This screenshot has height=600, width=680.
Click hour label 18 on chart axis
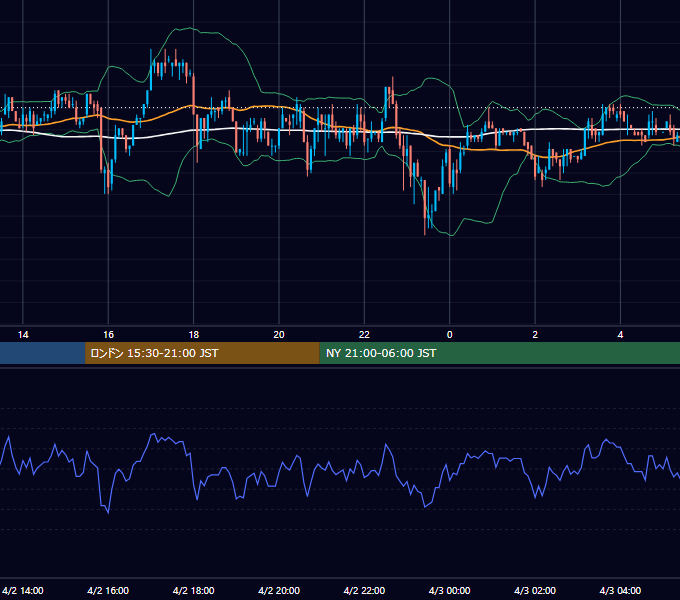click(x=194, y=335)
